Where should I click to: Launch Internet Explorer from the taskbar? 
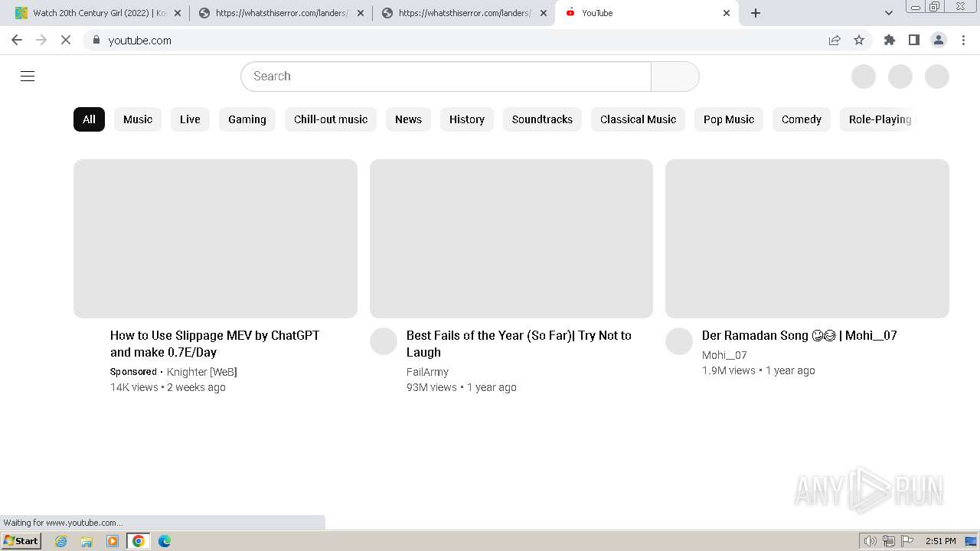point(61,541)
